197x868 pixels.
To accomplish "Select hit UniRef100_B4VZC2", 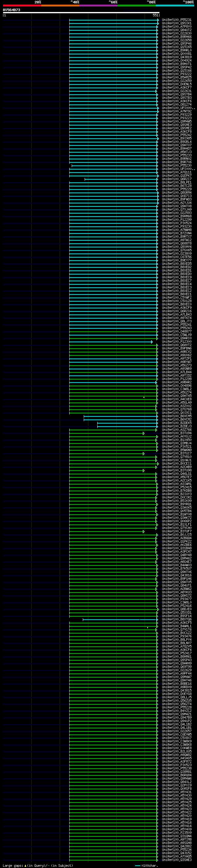I will click(177, 711).
